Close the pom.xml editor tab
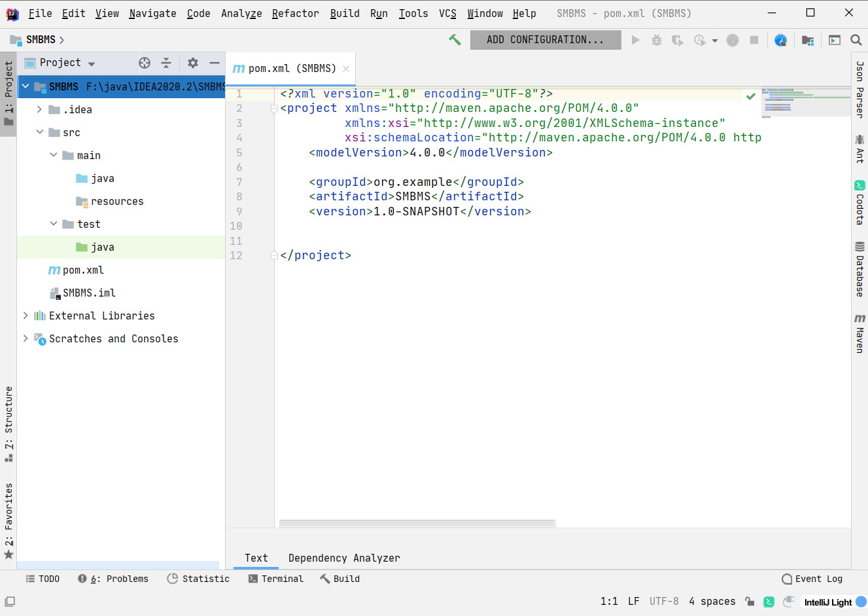The image size is (868, 616). [346, 69]
